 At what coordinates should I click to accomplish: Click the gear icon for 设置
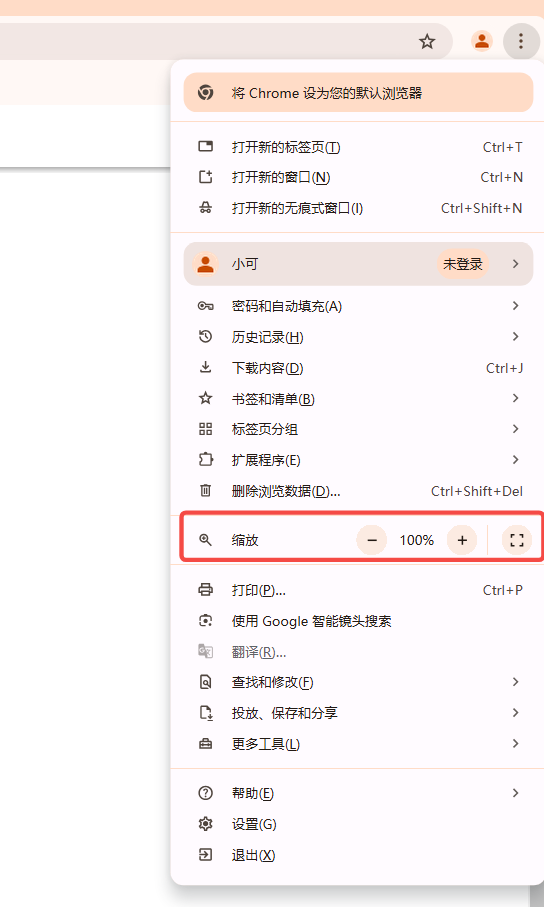tap(205, 824)
